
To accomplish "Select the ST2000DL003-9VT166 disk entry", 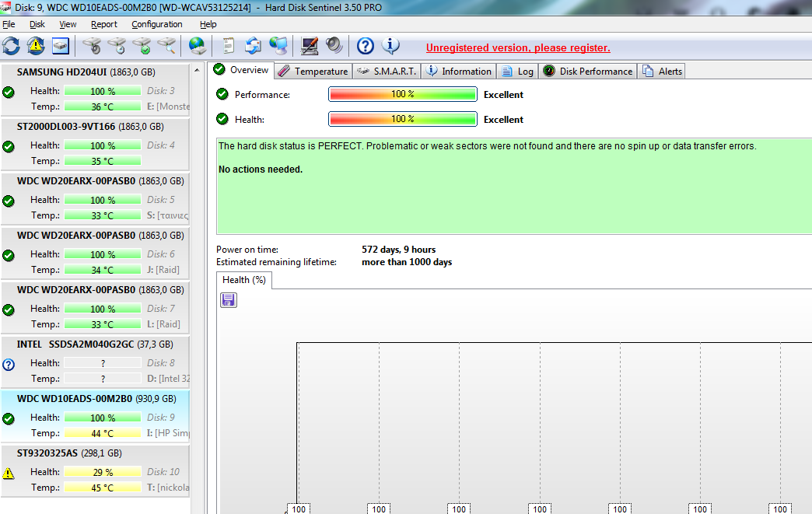I will coord(96,144).
